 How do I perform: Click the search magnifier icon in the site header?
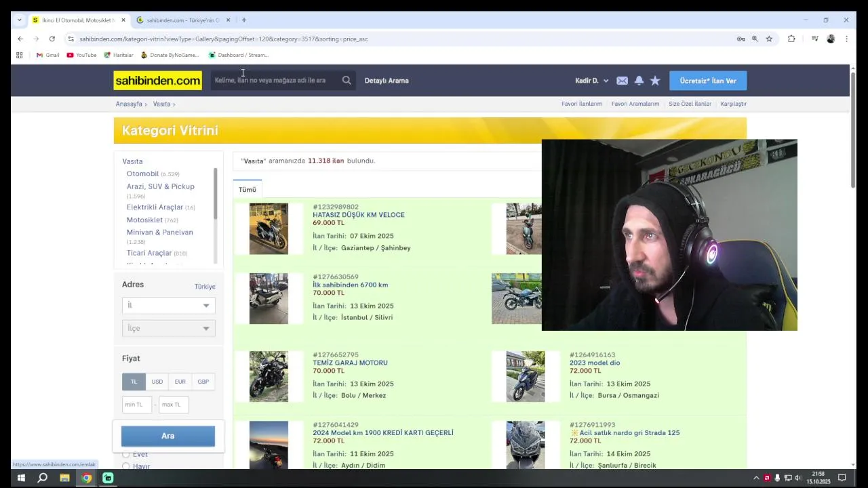tap(347, 80)
